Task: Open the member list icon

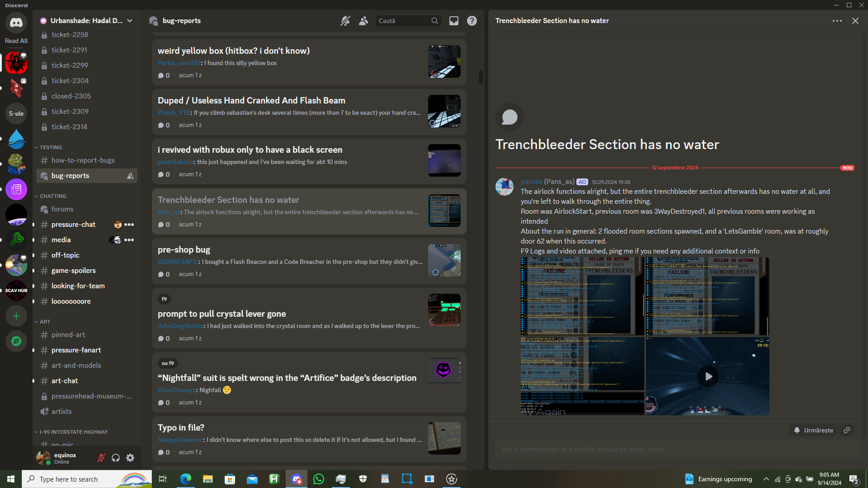Action: (363, 21)
